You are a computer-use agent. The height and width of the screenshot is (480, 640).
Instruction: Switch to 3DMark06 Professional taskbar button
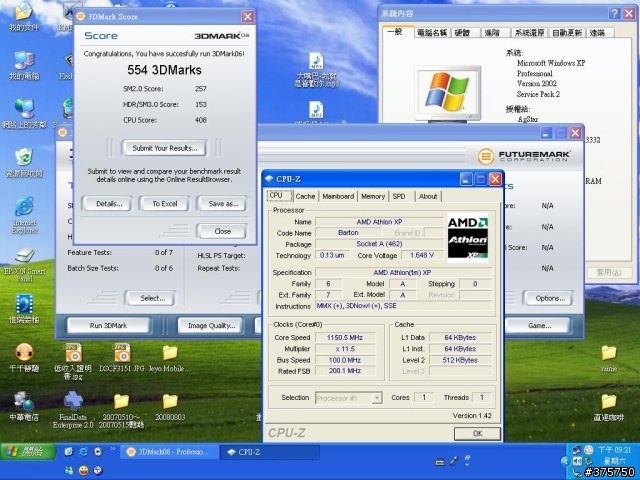[x=169, y=452]
